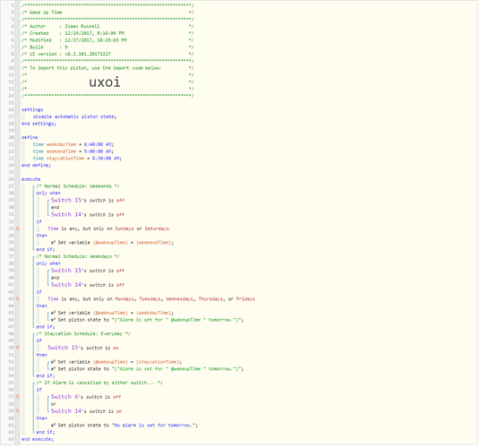Click the lightning icon beside line 33
This screenshot has width=481, height=448.
coord(18,228)
